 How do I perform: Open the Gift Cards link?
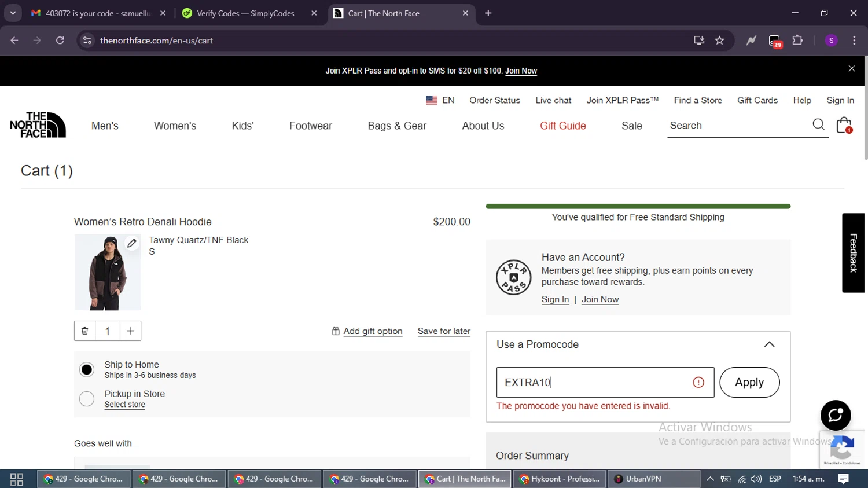757,100
